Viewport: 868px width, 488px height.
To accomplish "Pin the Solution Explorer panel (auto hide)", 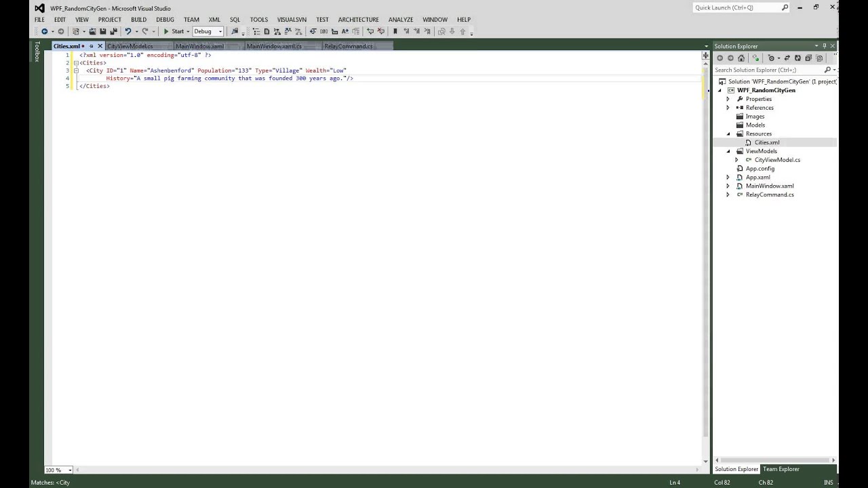I will pyautogui.click(x=825, y=46).
